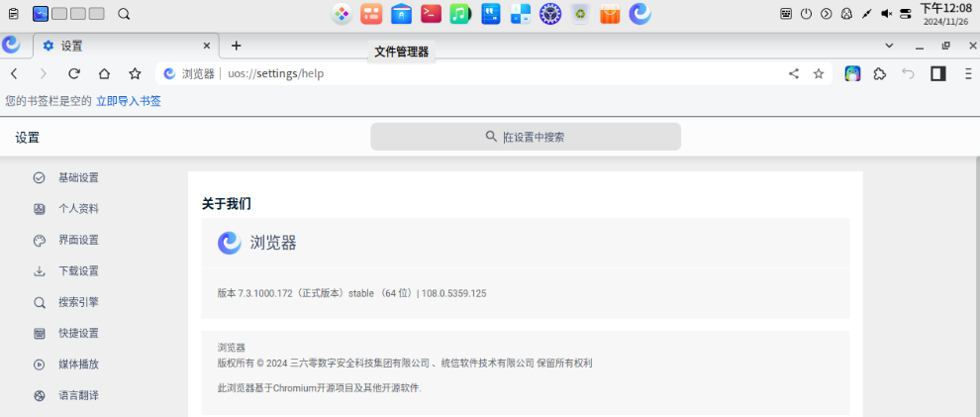Launch the file manager from the dock
Image resolution: width=980 pixels, height=417 pixels.
point(401,14)
